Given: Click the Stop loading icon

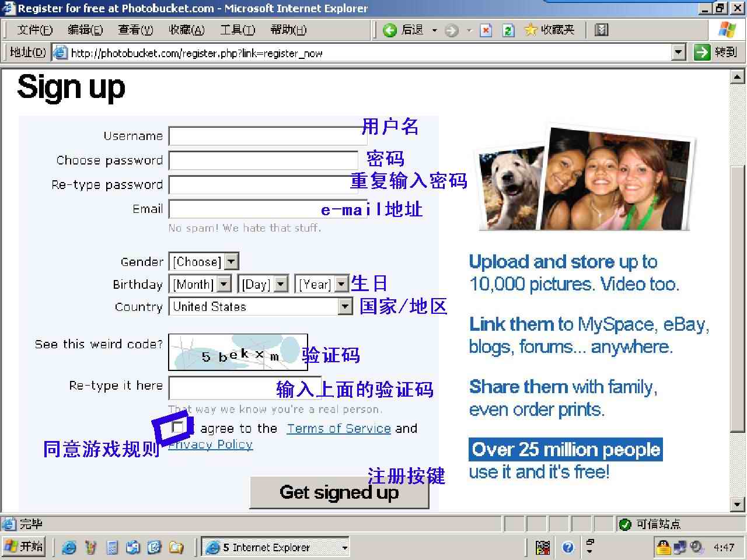Looking at the screenshot, I should [x=486, y=30].
